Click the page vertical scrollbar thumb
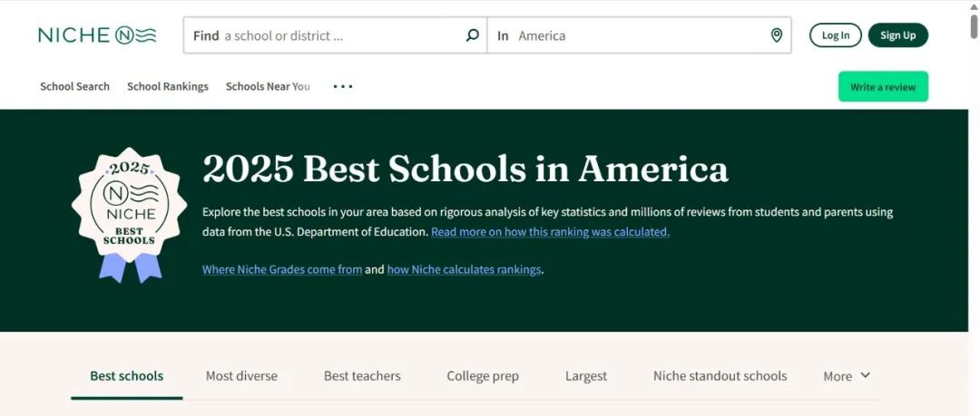The height and width of the screenshot is (416, 980). point(974,27)
